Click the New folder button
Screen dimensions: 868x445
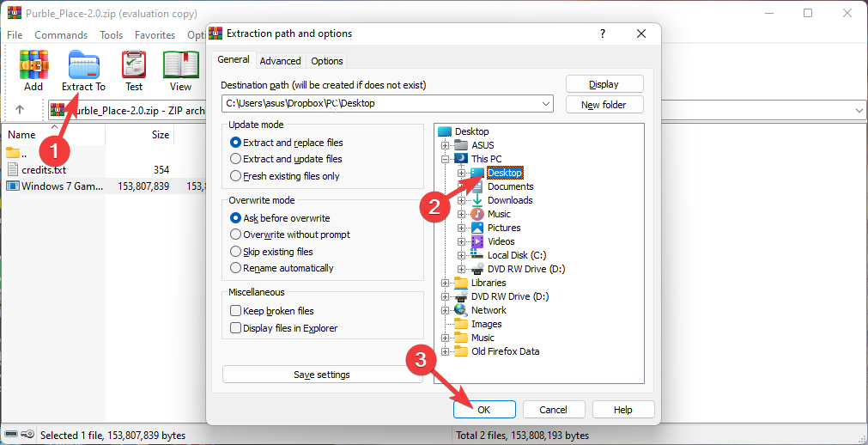(x=604, y=104)
